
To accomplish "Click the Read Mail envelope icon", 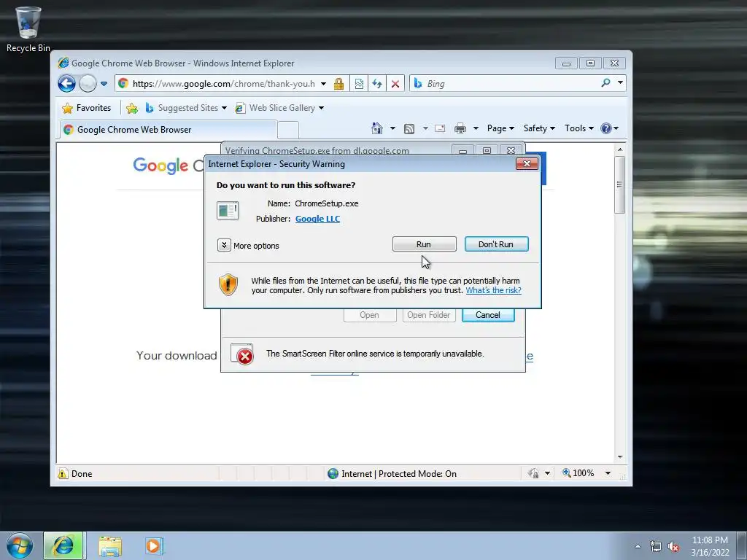I will point(440,128).
